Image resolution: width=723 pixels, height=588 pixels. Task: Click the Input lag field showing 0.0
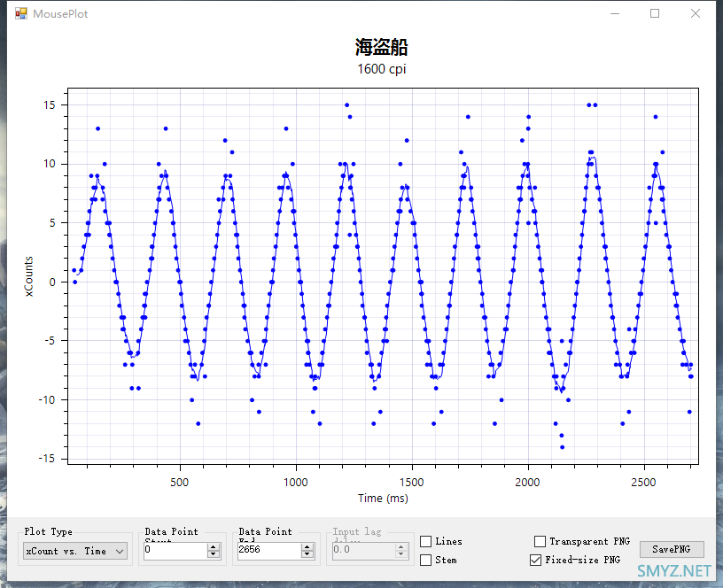pyautogui.click(x=363, y=550)
